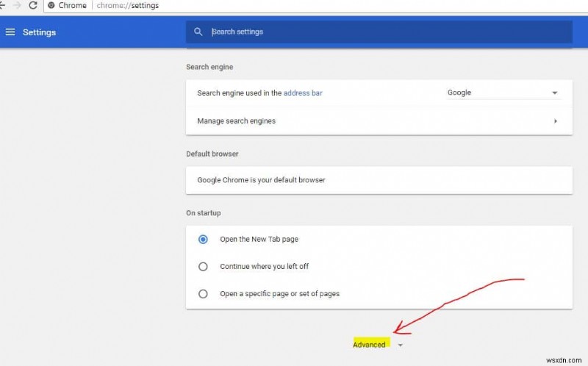588x366 pixels.
Task: Open the address bar link
Action: pos(303,93)
